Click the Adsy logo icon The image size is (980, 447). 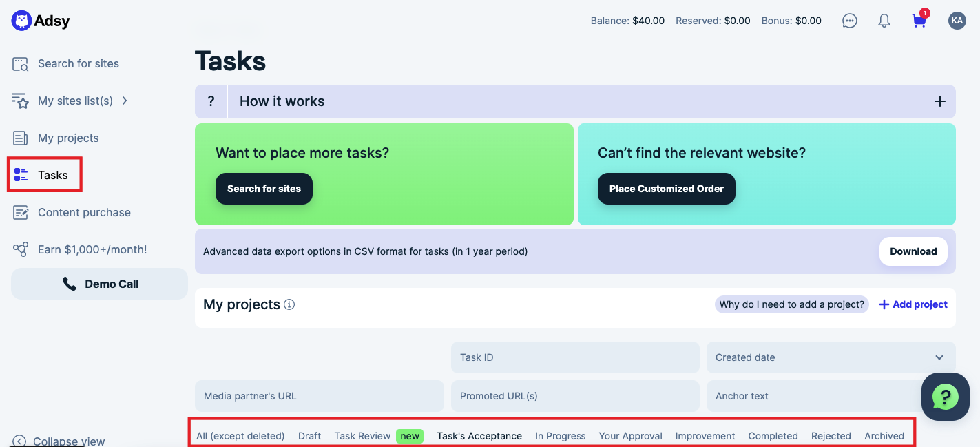coord(21,21)
